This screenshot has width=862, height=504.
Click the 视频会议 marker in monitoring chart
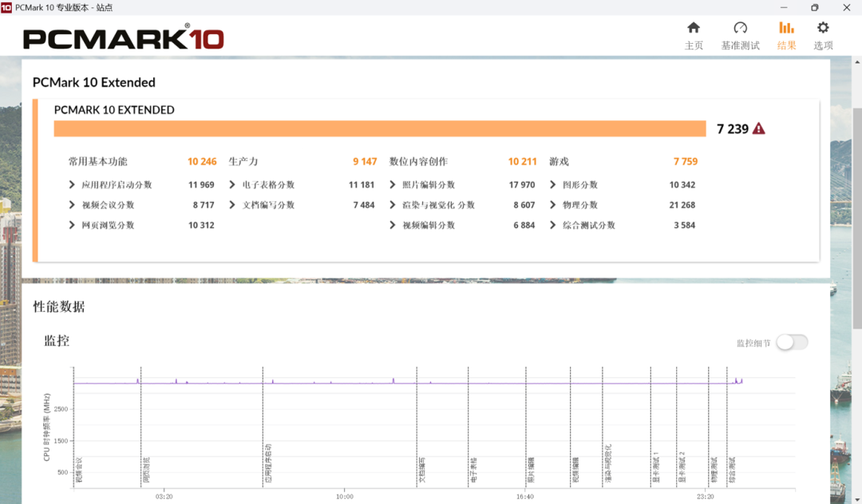pos(79,470)
